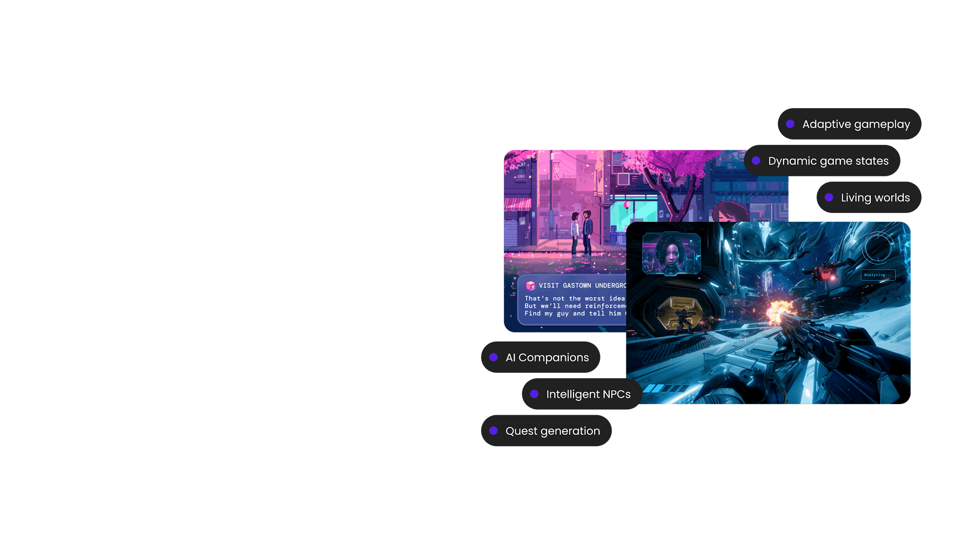Toggle the Living worlds pill
Viewport: 980px width, 551px height.
(x=869, y=197)
